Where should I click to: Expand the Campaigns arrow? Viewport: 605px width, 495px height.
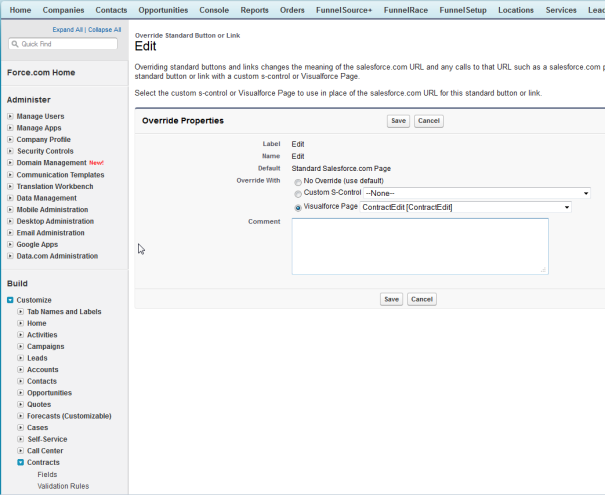pos(21,346)
